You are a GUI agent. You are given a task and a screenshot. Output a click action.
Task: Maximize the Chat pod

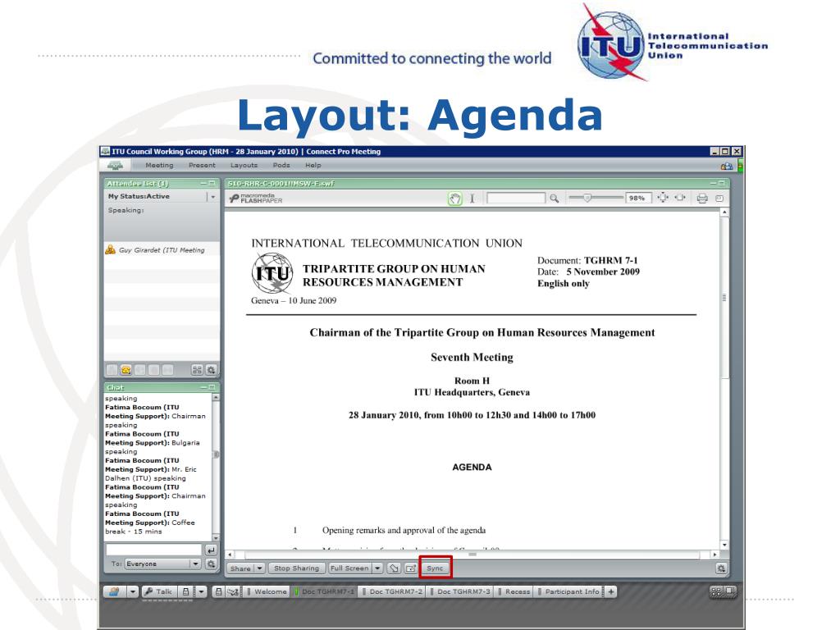coord(212,387)
